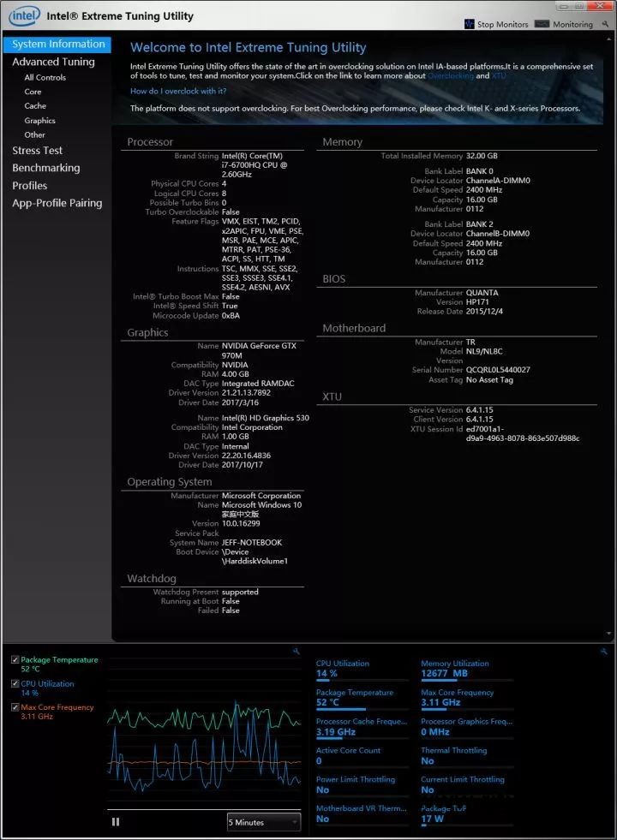Click the Monitoring button
Image resolution: width=617 pixels, height=840 pixels.
[564, 24]
